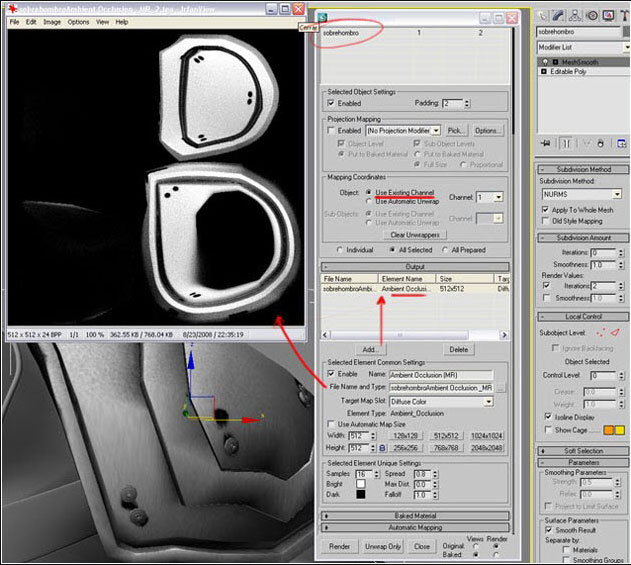The height and width of the screenshot is (565, 631).
Task: Open the Target Map Slot dropdown
Action: click(488, 401)
